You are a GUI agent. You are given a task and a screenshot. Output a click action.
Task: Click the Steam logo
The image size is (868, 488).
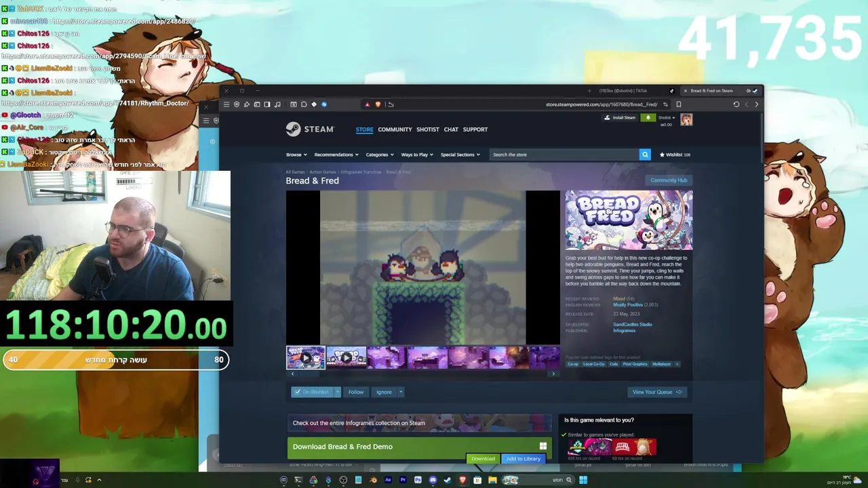tap(309, 129)
